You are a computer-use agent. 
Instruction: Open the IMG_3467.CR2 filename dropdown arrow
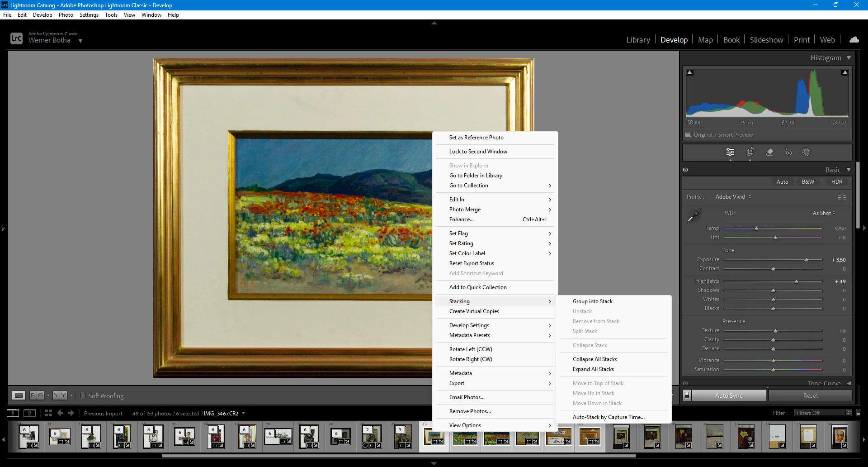click(244, 413)
